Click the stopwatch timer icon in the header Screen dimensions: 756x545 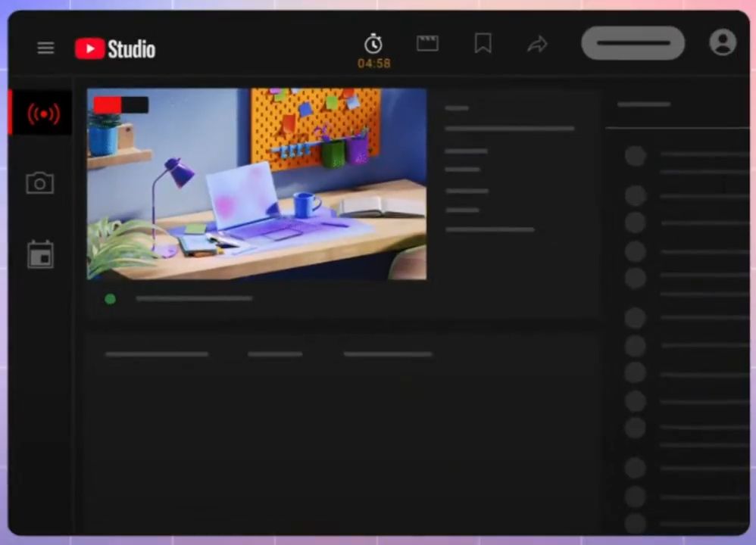pos(373,43)
